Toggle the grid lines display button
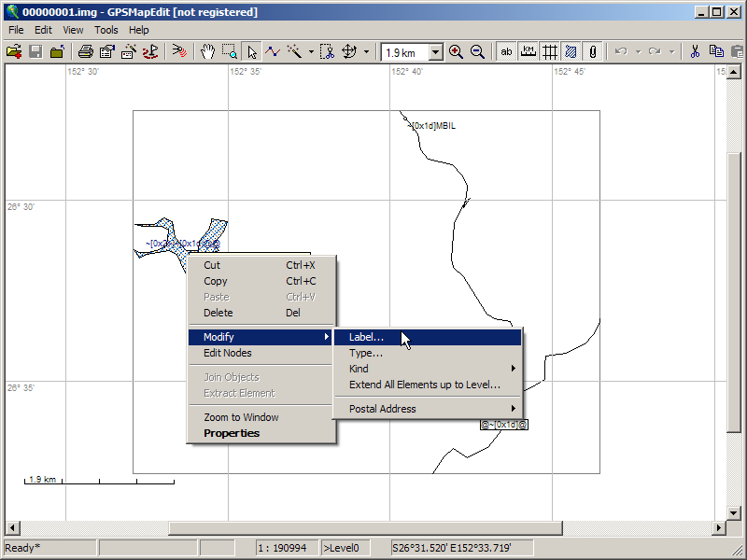747x560 pixels. [x=550, y=52]
